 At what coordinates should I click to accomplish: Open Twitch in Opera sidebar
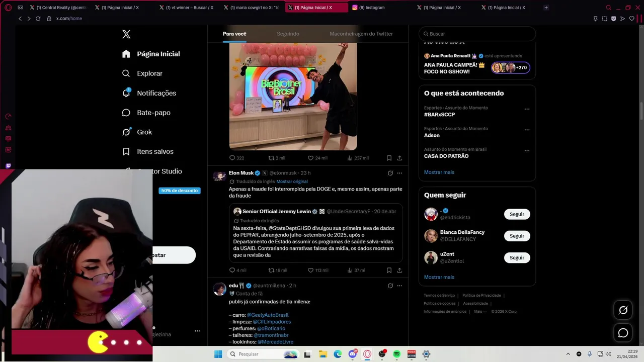(8, 165)
